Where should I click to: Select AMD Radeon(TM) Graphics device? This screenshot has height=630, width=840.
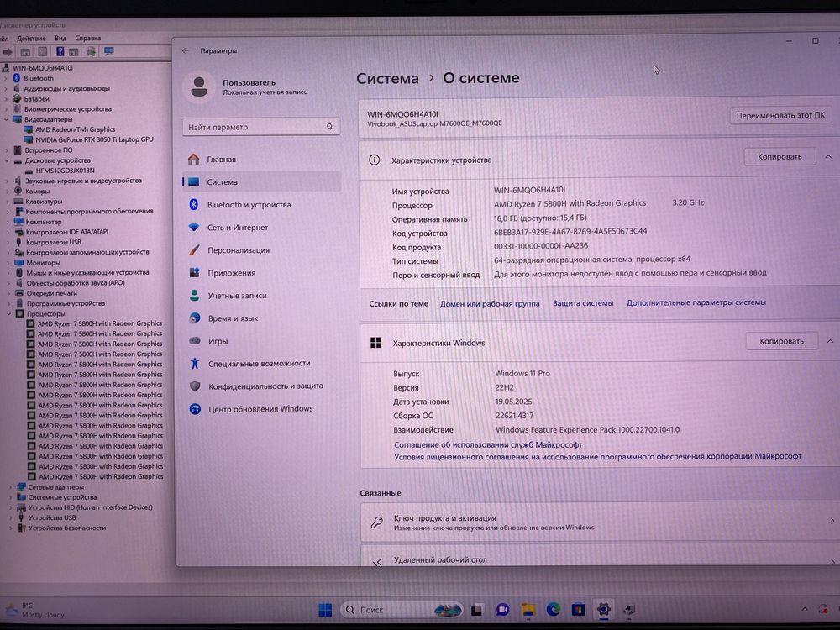pos(75,129)
